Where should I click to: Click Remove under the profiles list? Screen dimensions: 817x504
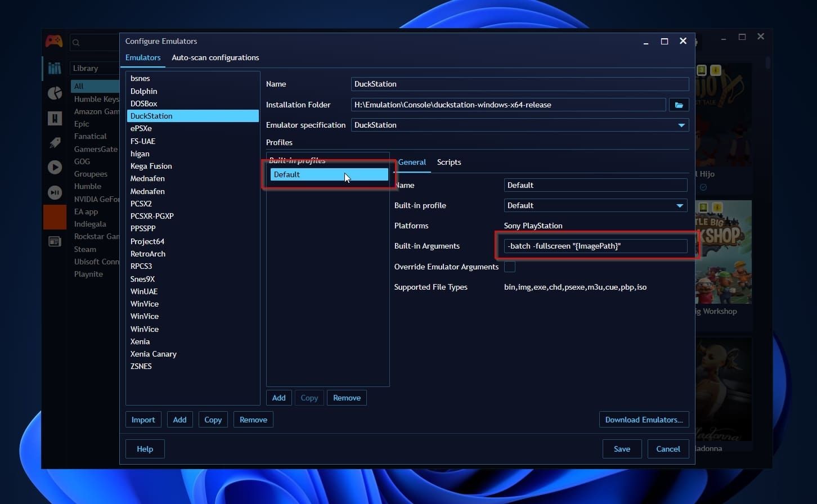347,398
